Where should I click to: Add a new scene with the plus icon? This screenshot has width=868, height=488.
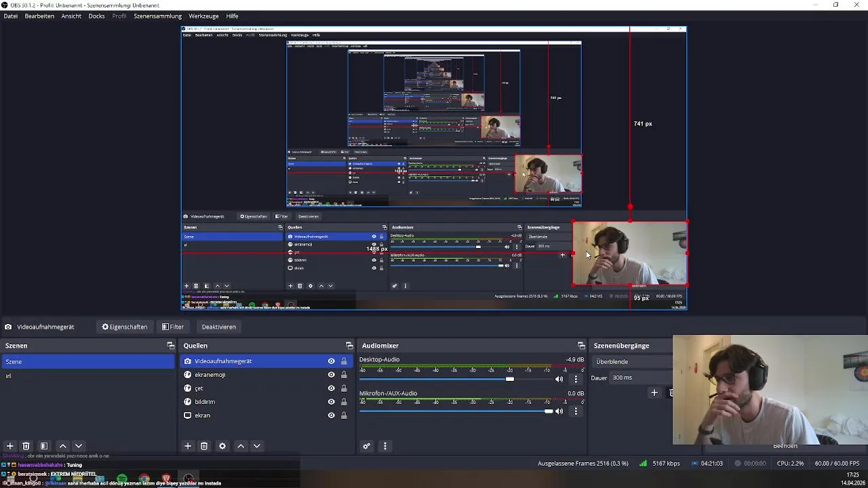tap(9, 446)
